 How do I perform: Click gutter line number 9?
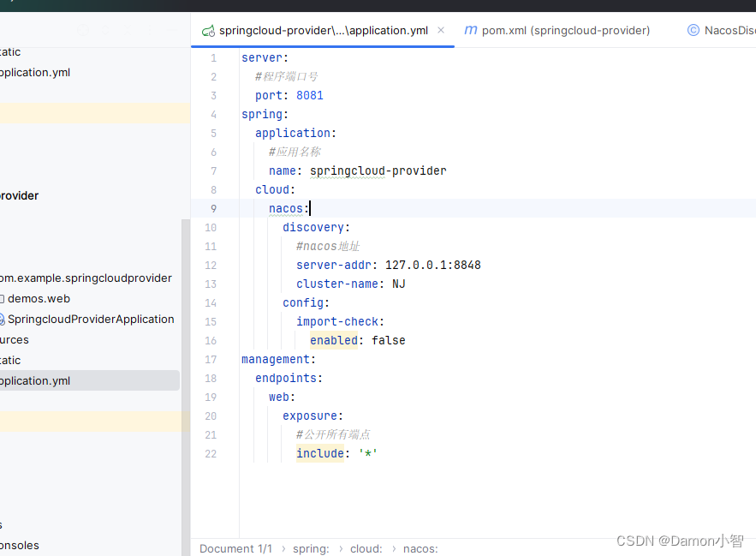(213, 208)
